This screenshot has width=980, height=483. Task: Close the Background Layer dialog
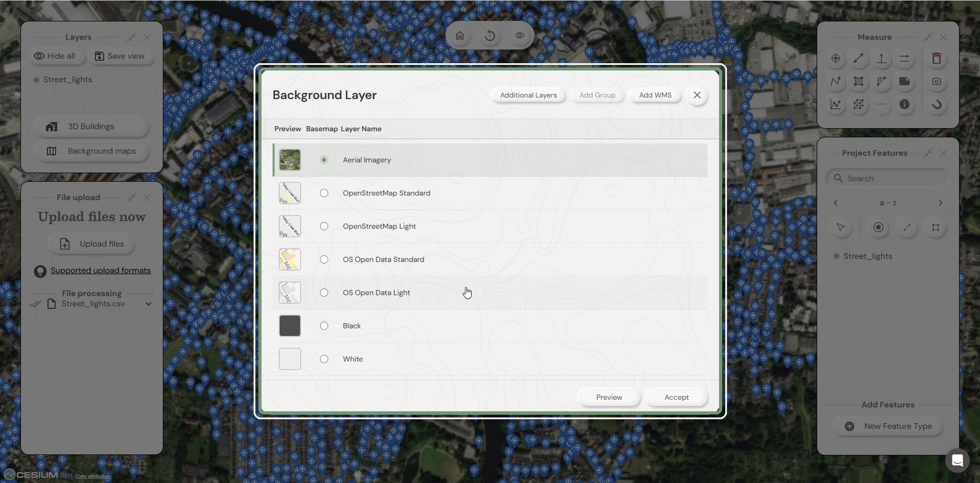click(697, 95)
